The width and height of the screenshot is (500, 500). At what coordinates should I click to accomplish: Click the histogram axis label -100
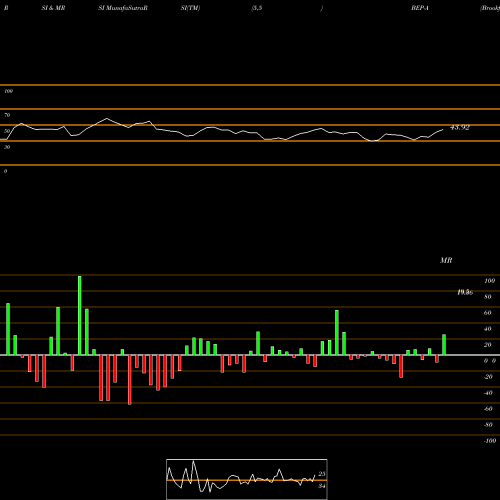tap(490, 441)
